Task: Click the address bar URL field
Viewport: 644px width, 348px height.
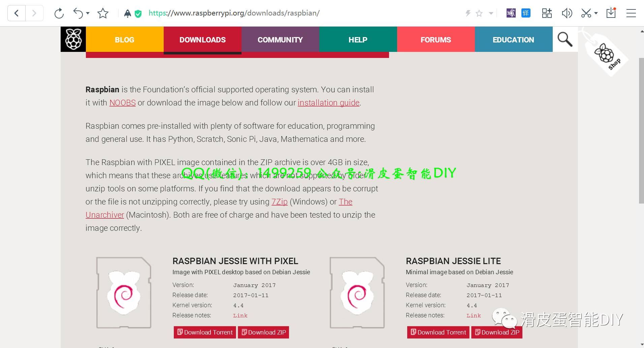Action: coord(234,13)
